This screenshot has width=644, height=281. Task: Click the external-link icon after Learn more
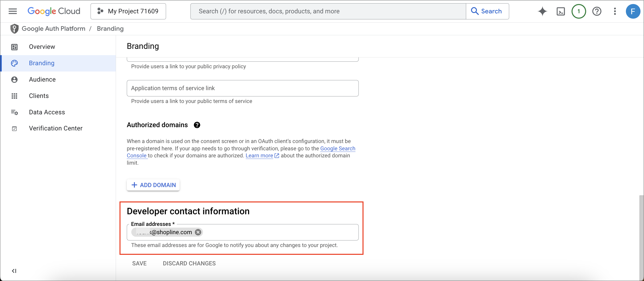[277, 156]
